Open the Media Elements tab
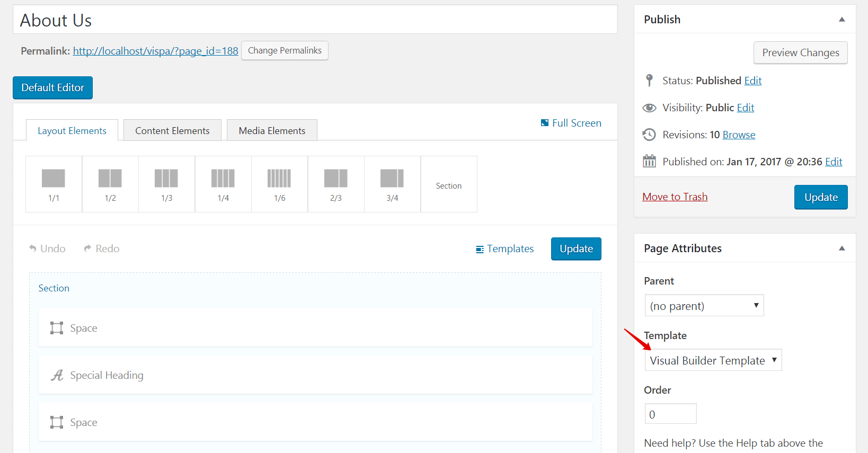 pyautogui.click(x=272, y=130)
